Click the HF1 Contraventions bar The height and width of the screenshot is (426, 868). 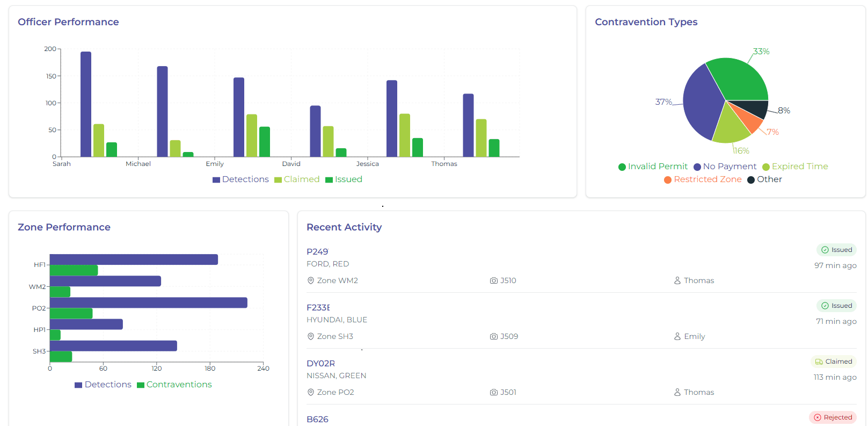[74, 270]
